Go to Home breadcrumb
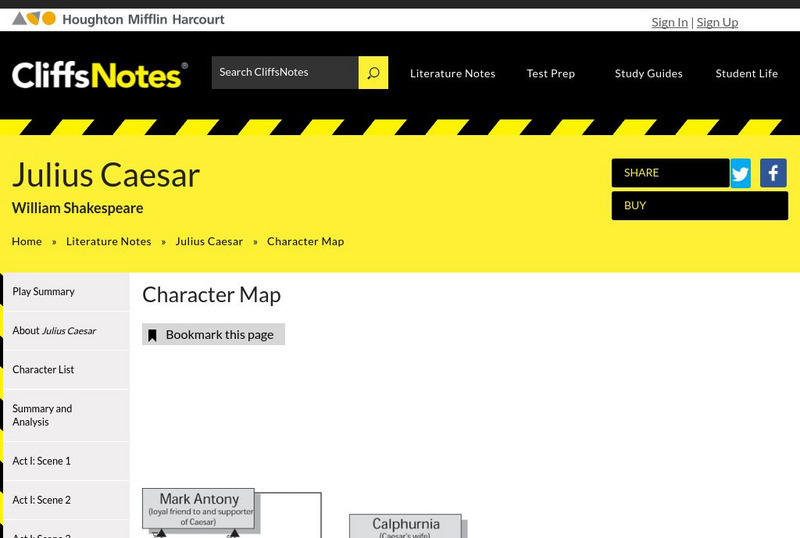The height and width of the screenshot is (538, 800). tap(27, 241)
